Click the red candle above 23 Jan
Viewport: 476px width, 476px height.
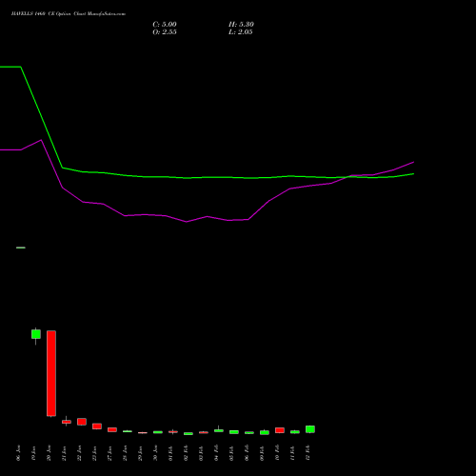pos(97,426)
